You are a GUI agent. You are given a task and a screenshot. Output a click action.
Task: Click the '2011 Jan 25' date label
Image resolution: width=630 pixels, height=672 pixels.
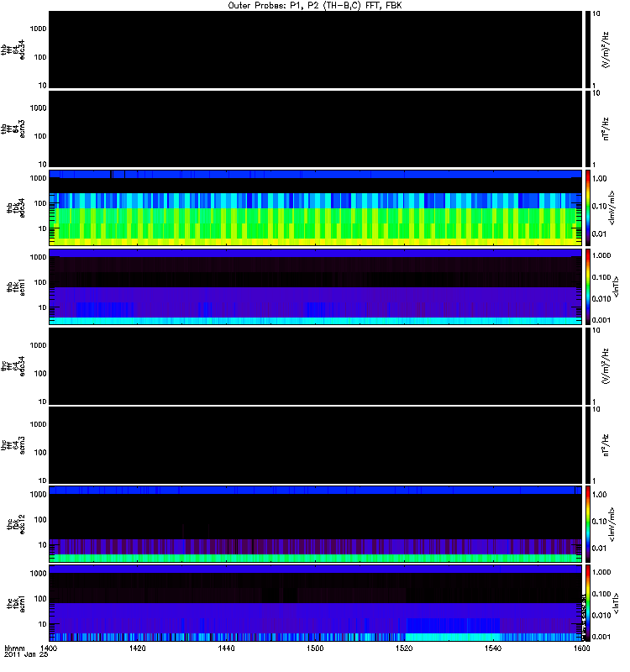point(26,654)
